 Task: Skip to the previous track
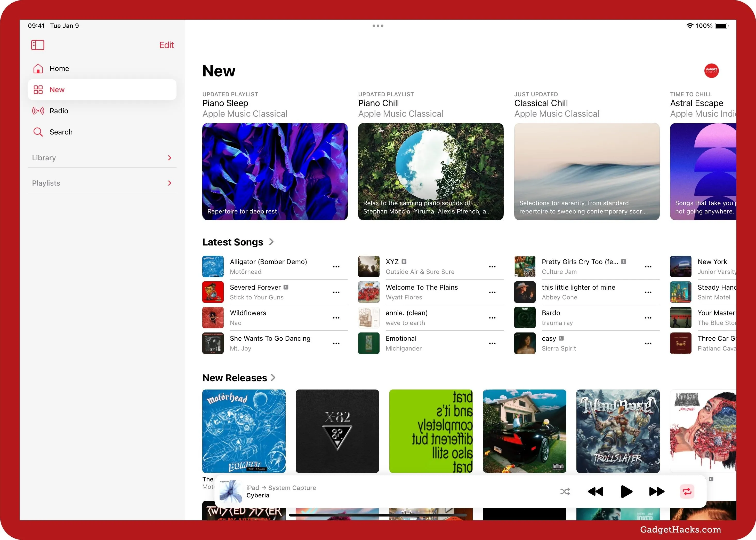(595, 491)
